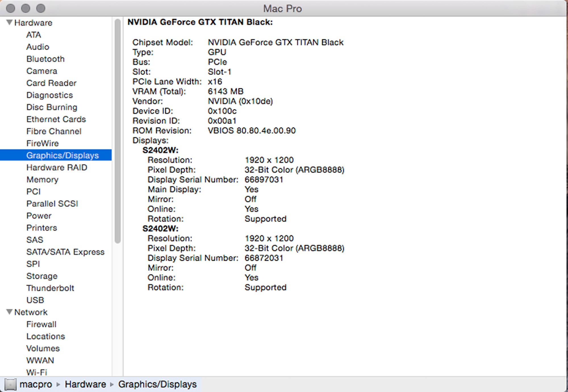Open the USB section
Screen dimensions: 568x392
[35, 300]
